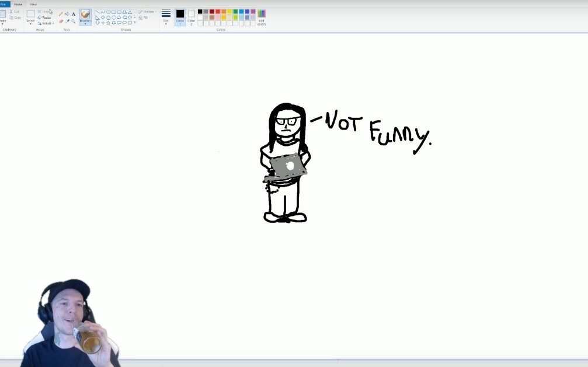Open the shape Fill dropdown
This screenshot has width=588, height=367.
144,18
